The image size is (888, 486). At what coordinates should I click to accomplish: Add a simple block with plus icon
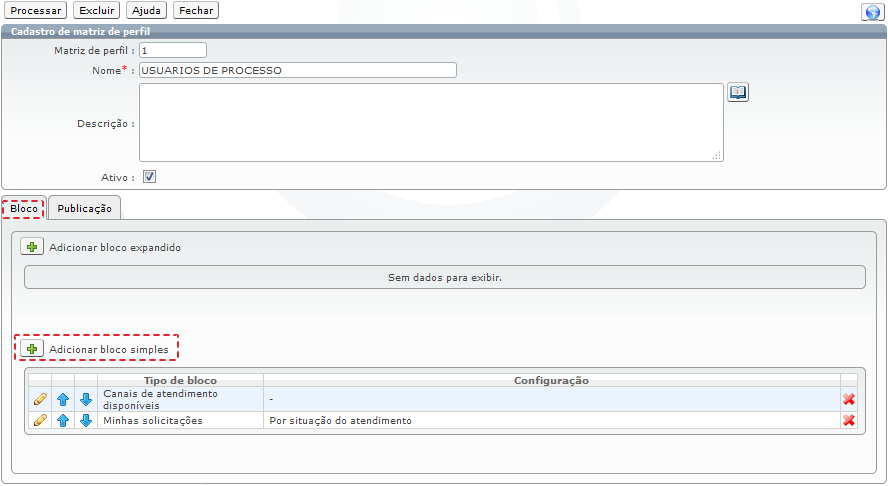click(x=32, y=349)
